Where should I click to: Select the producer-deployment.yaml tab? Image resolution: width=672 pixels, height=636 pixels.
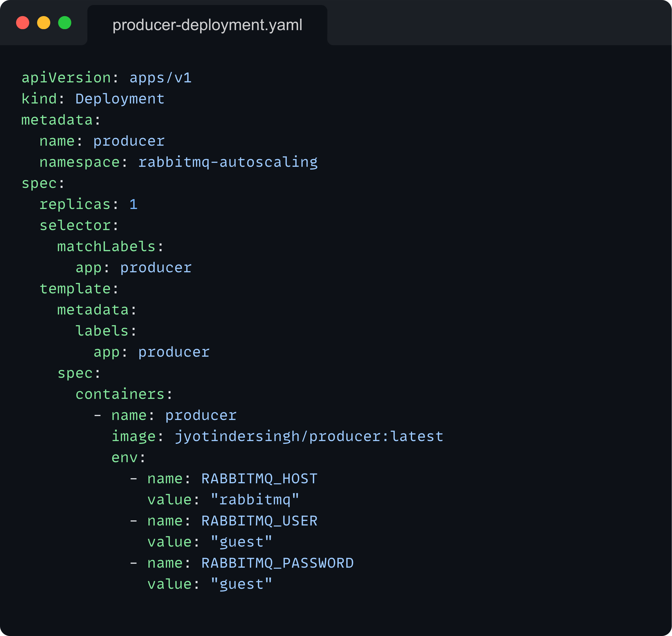pos(207,25)
